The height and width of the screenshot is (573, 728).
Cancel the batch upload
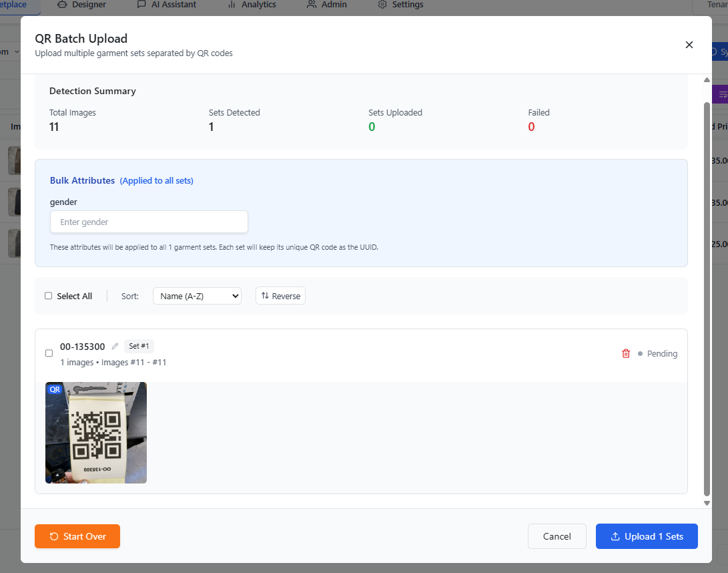[557, 536]
